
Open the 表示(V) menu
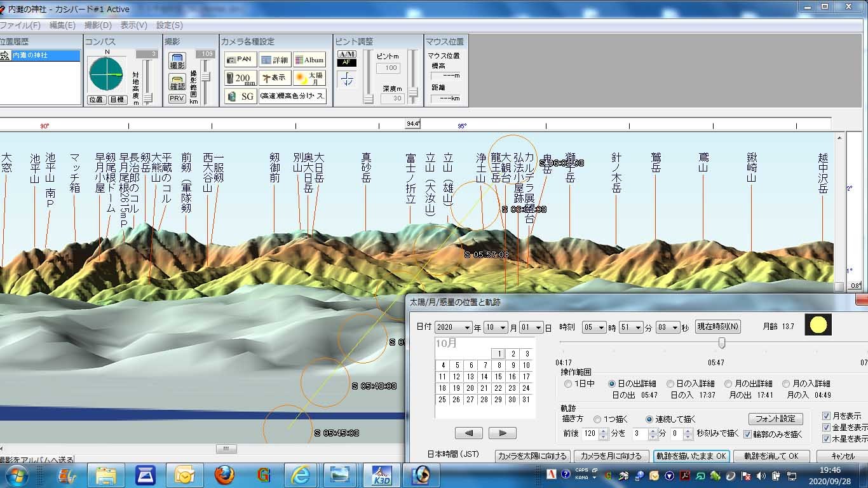pyautogui.click(x=133, y=25)
